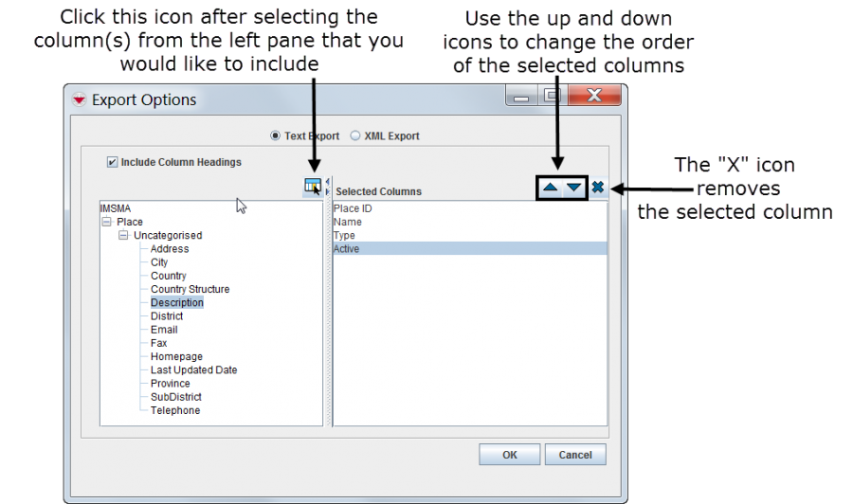Move selected column down with down arrow
The image size is (853, 504).
click(x=573, y=188)
